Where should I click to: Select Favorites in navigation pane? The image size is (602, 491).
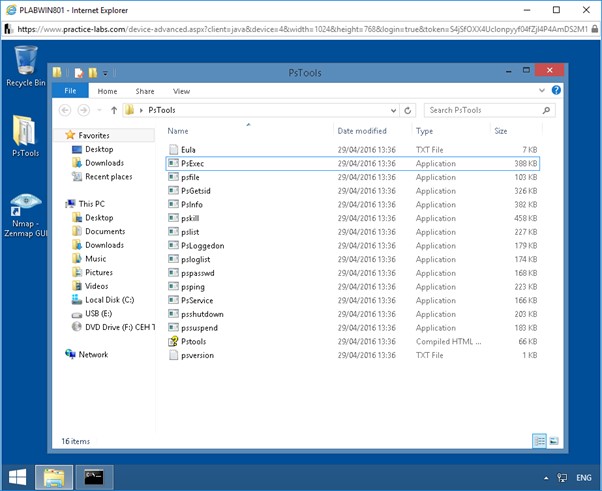[93, 135]
